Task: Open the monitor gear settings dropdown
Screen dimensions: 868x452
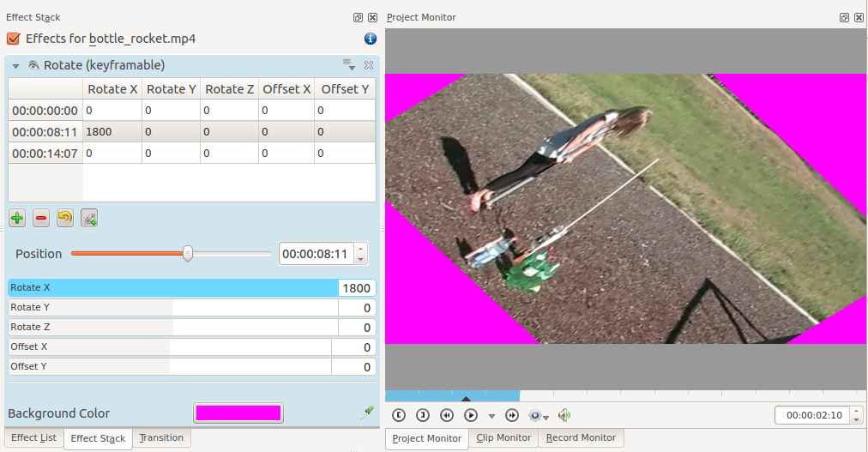Action: click(x=539, y=415)
